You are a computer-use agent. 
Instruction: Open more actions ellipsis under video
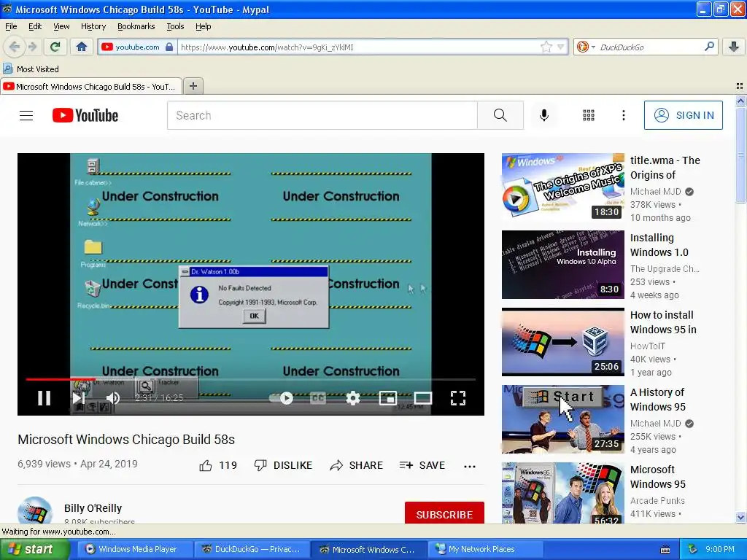pos(470,466)
